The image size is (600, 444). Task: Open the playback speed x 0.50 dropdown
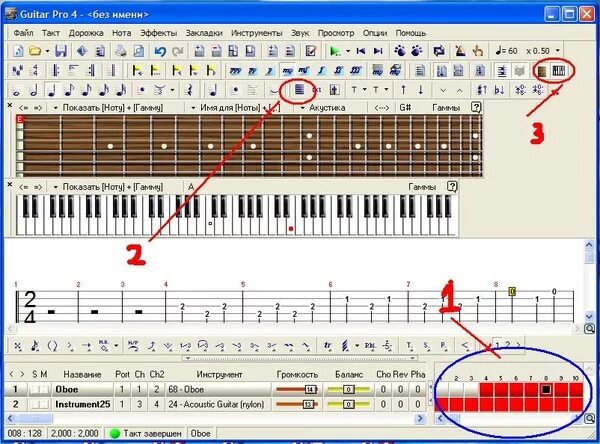558,51
